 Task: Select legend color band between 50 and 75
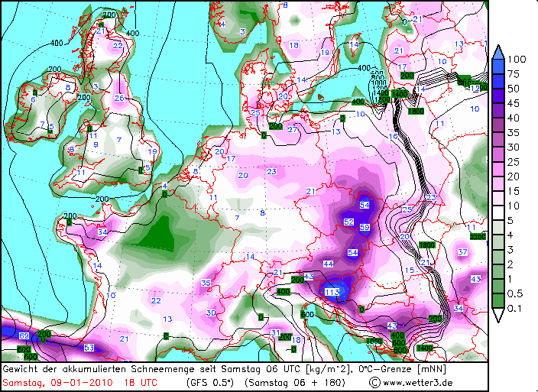pyautogui.click(x=498, y=81)
